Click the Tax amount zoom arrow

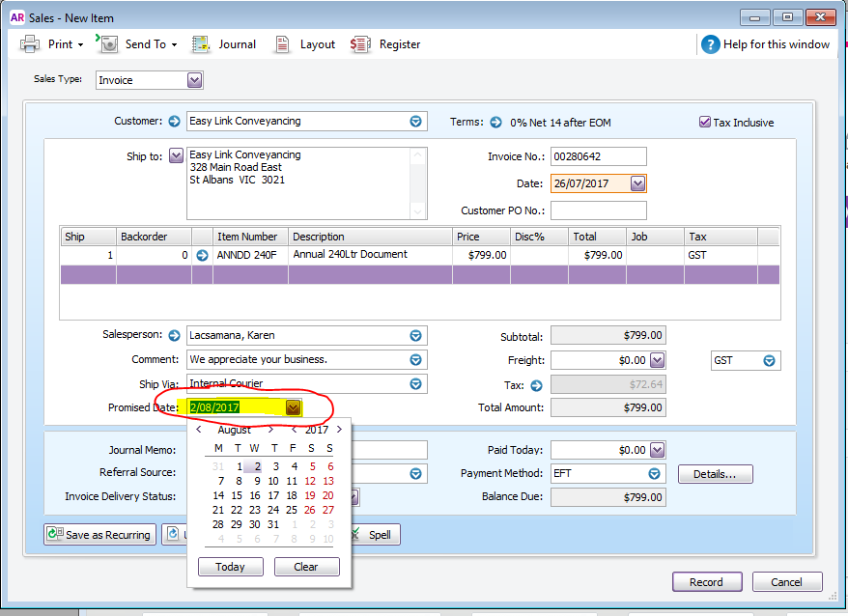coord(536,385)
